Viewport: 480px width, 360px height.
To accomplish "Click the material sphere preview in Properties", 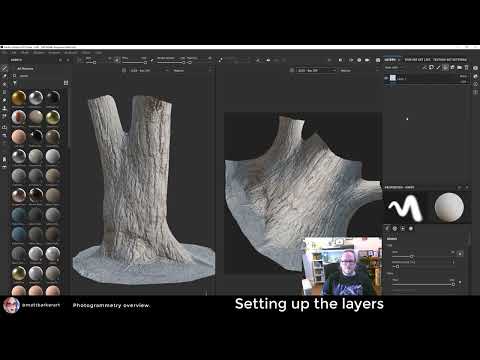I will coord(449,208).
